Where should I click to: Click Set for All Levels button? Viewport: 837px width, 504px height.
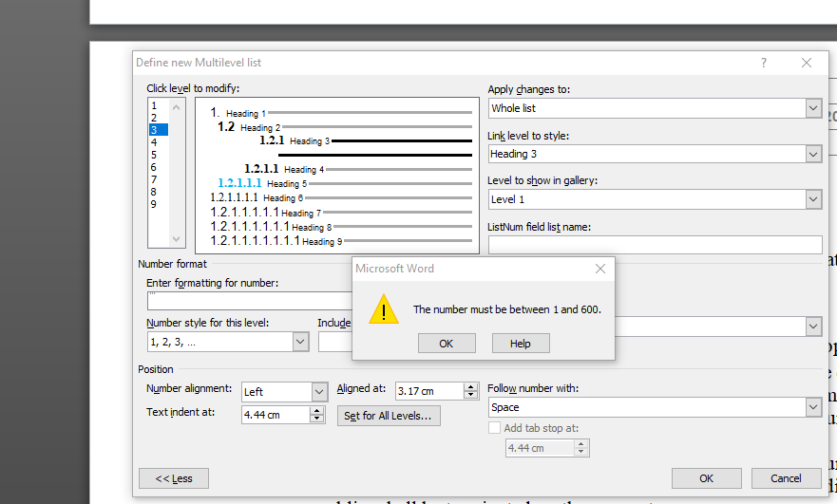click(389, 416)
